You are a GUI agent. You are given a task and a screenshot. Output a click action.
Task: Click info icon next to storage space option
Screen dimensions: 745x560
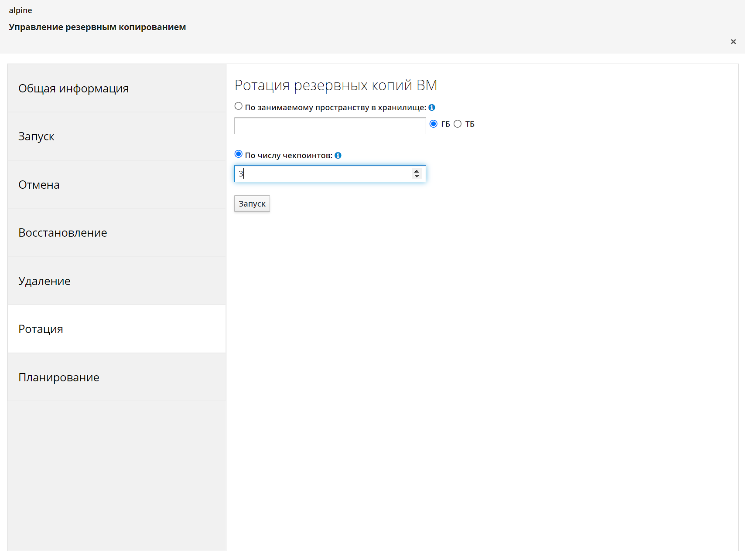(x=432, y=108)
